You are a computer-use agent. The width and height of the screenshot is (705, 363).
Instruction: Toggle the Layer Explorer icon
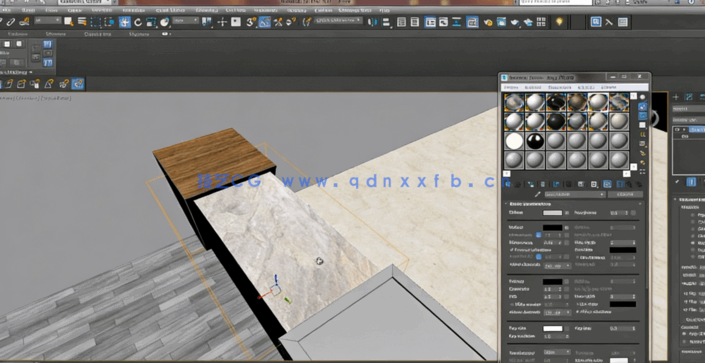(x=415, y=22)
